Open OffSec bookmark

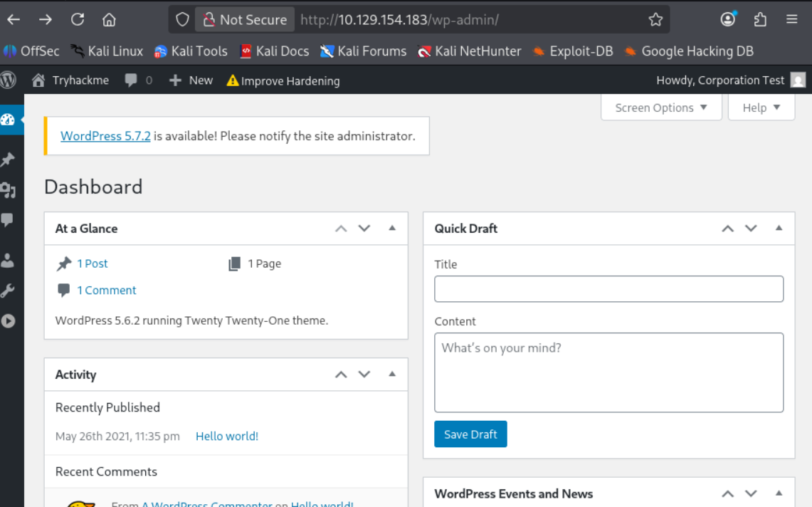[31, 51]
